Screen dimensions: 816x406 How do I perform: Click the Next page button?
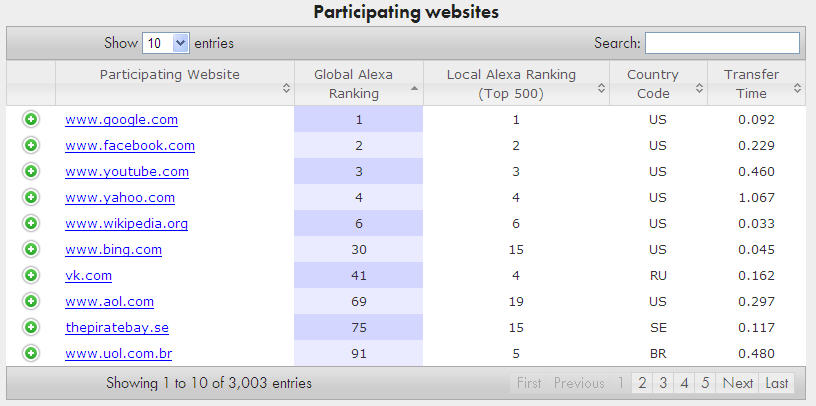[738, 383]
